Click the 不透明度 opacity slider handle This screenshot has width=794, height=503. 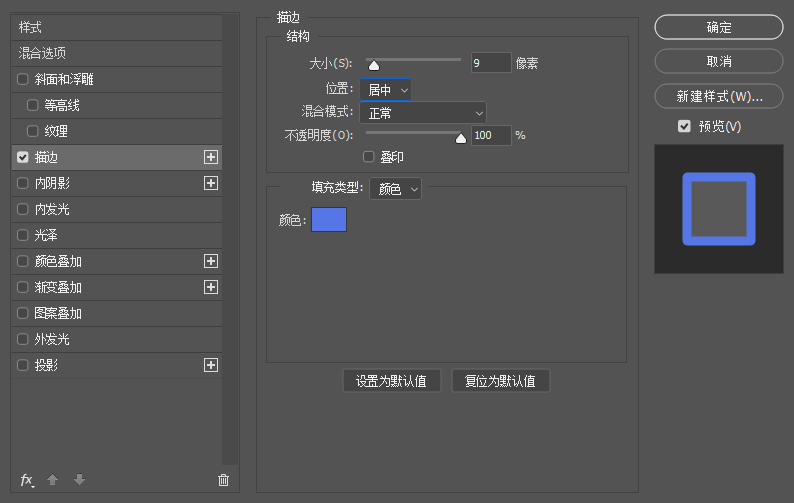click(x=460, y=138)
